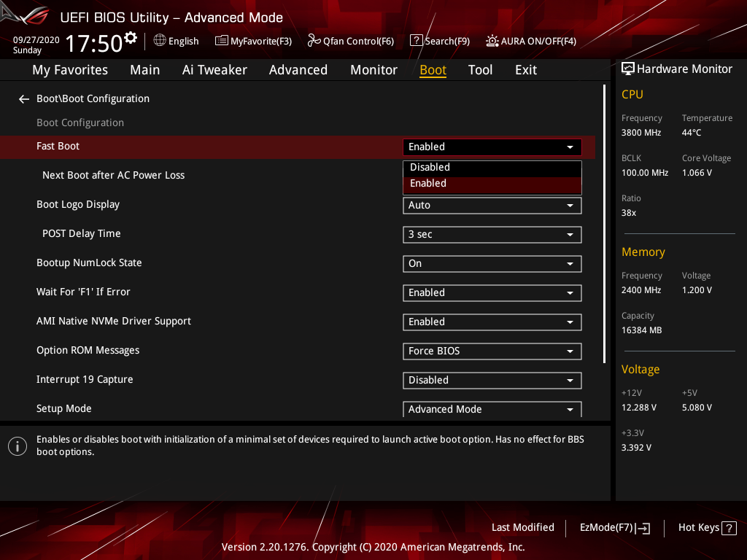The image size is (747, 560).
Task: Open the Option ROM Messages dropdown
Action: click(x=492, y=351)
